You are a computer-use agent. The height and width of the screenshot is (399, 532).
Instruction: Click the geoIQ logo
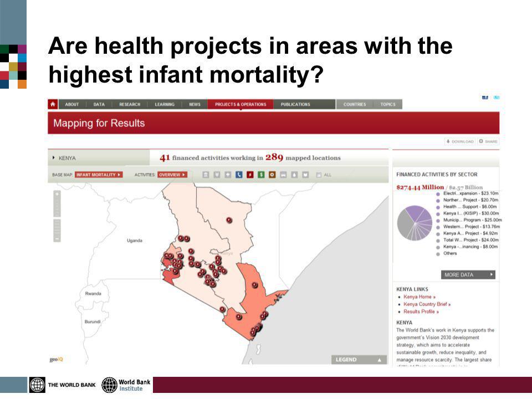(57, 359)
